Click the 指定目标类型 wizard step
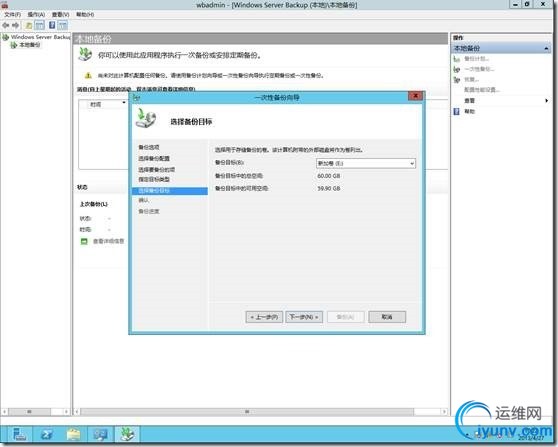Image resolution: width=558 pixels, height=447 pixels. point(154,179)
